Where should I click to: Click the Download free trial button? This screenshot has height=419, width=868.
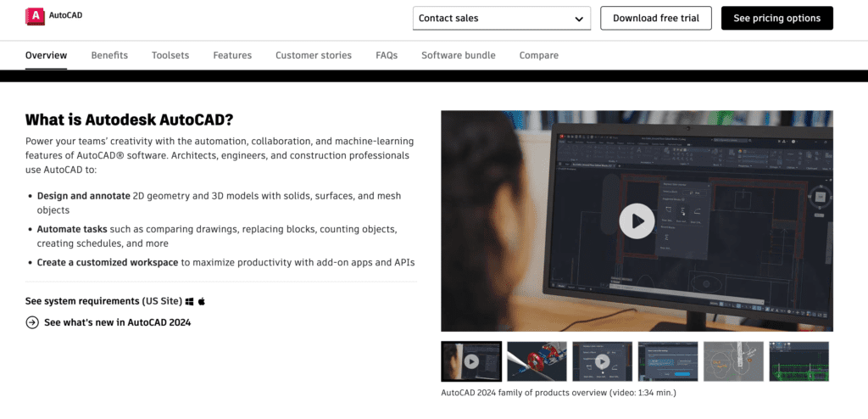656,19
